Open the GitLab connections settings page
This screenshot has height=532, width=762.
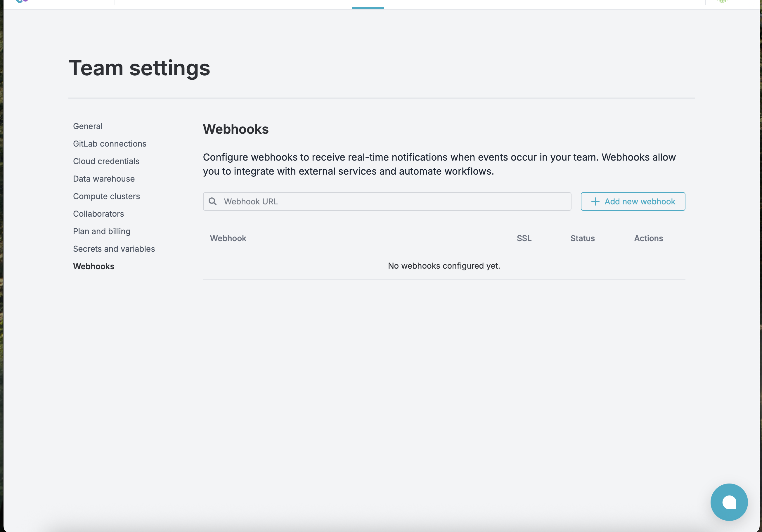110,143
